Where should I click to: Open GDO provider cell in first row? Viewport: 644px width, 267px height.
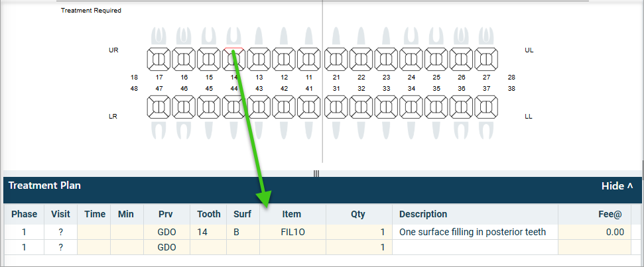coord(166,232)
